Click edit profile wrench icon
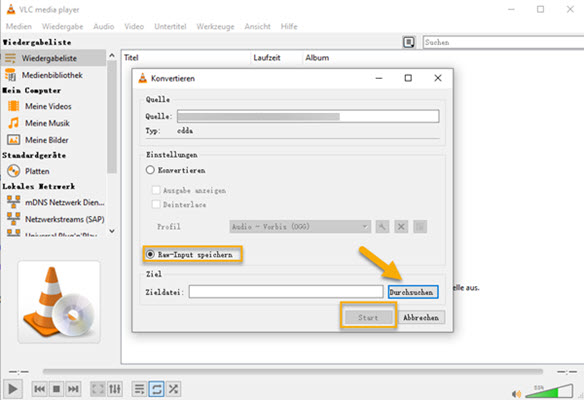 [x=382, y=226]
